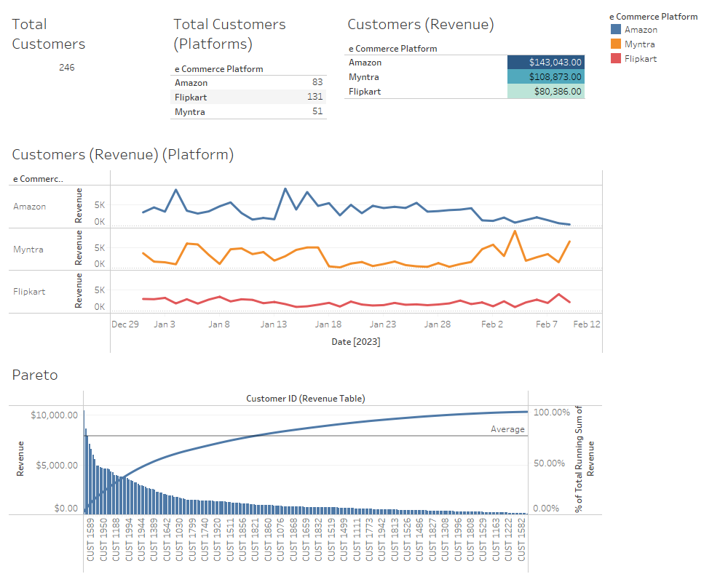Select customer label CUST 1808
Viewport: 728px width, 582px height.
(470, 539)
